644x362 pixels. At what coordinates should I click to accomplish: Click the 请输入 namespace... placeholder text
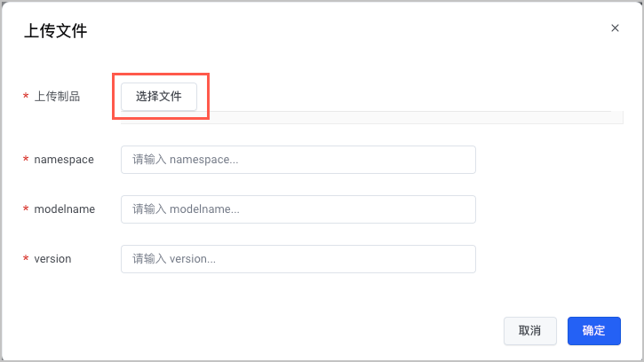186,160
